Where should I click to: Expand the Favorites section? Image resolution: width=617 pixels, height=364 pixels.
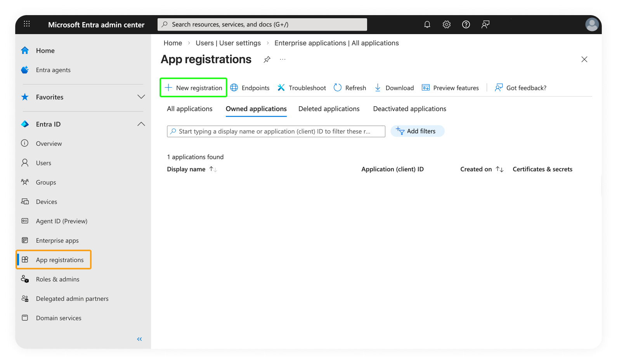coord(141,97)
